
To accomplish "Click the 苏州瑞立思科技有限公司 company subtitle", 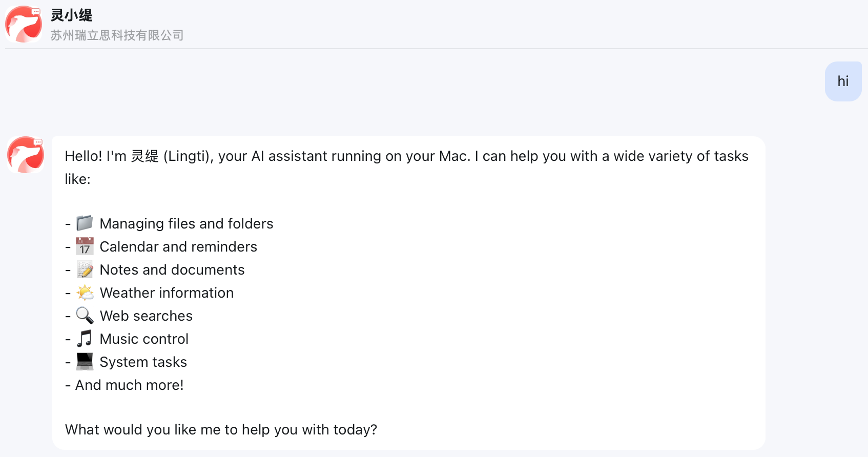I will 117,35.
